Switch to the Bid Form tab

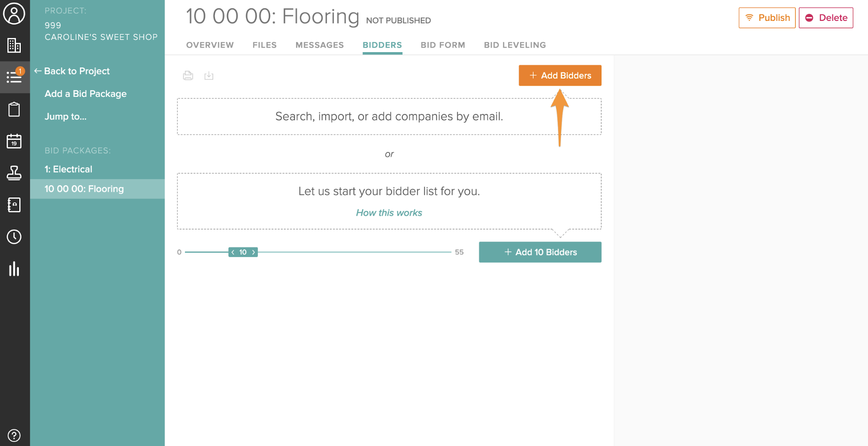pos(442,45)
